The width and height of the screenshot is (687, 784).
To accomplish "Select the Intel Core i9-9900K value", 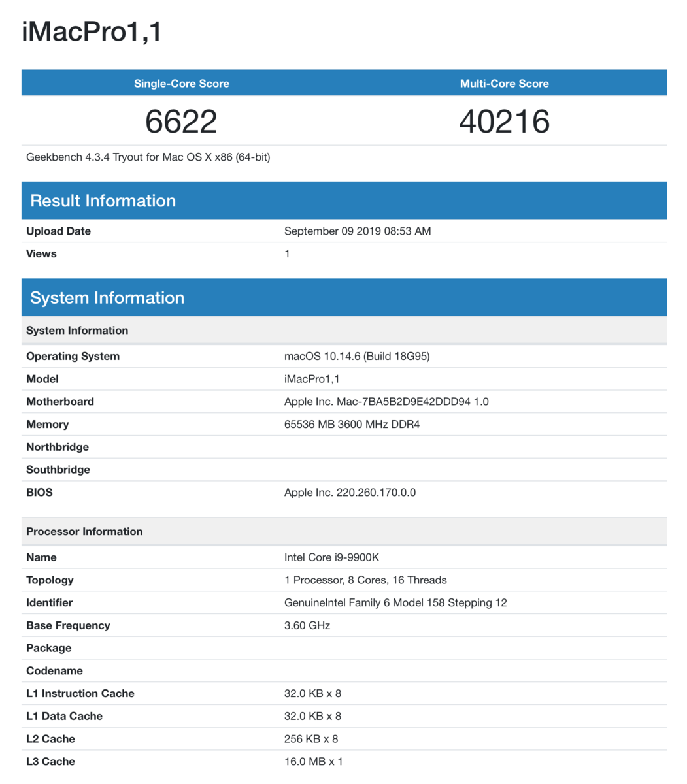I will (331, 557).
